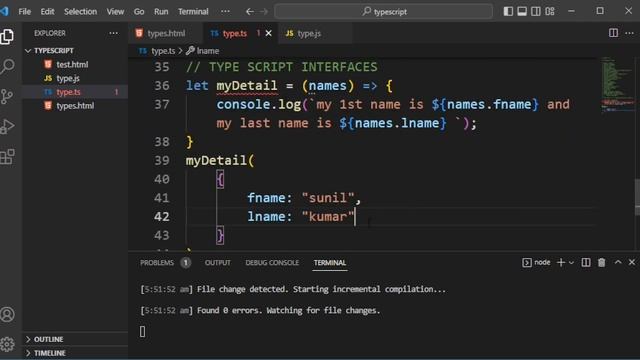Open the terminal launch profile dropdown arrow
This screenshot has height=360, width=640.
[571, 262]
